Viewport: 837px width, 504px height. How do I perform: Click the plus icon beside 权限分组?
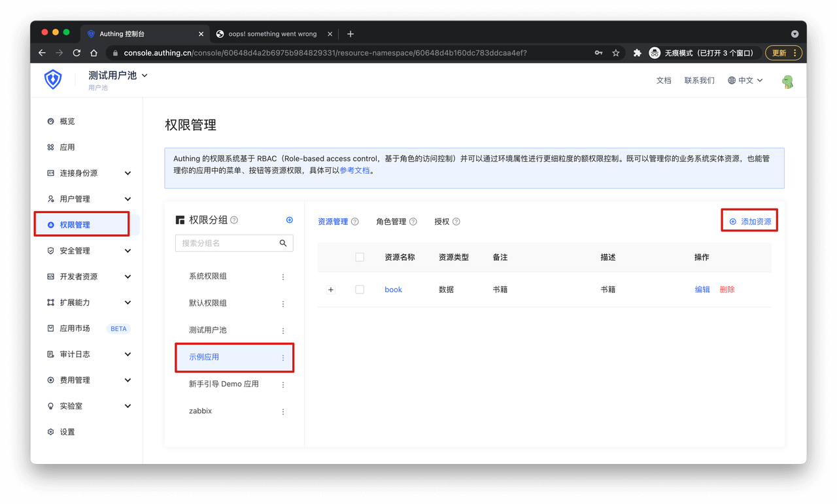pos(290,220)
